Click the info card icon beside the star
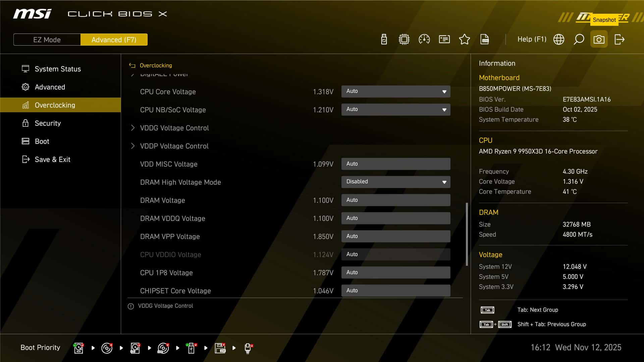The image size is (644, 362). (x=444, y=40)
